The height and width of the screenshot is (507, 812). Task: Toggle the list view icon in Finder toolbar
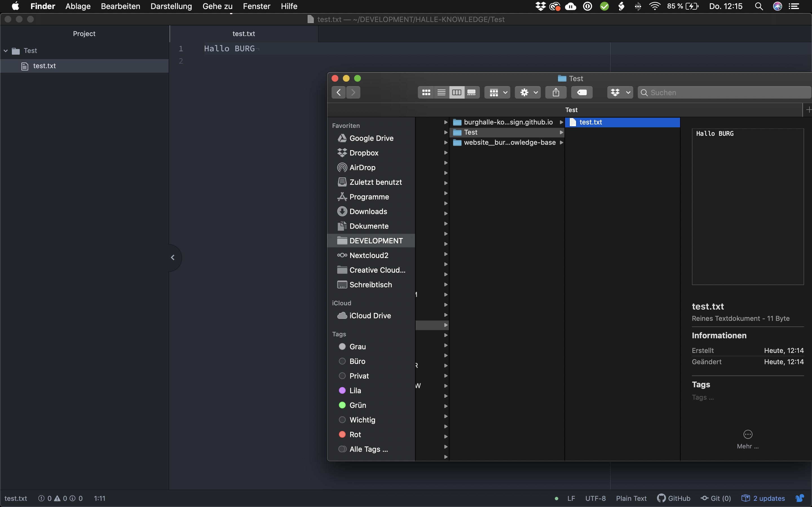(x=441, y=92)
